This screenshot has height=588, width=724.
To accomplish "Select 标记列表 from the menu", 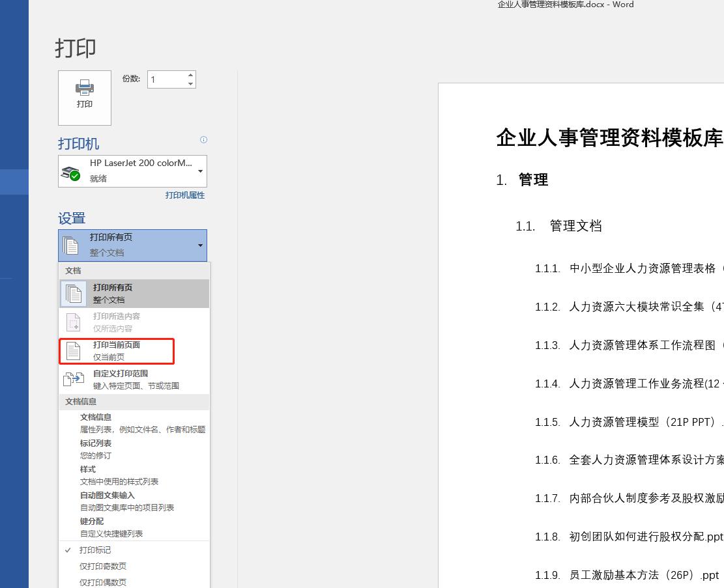I will (x=96, y=443).
